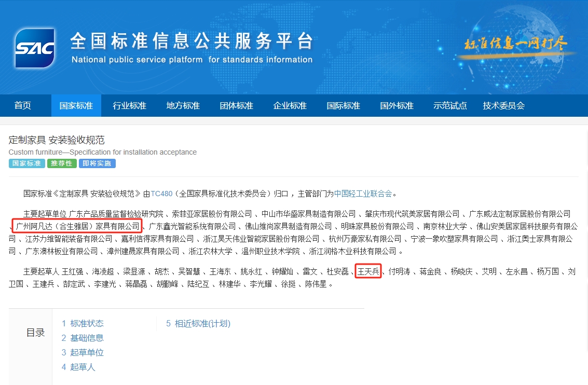Screen dimensions: 588x385
Task: Switch to 团体标准 section
Action: (x=236, y=105)
